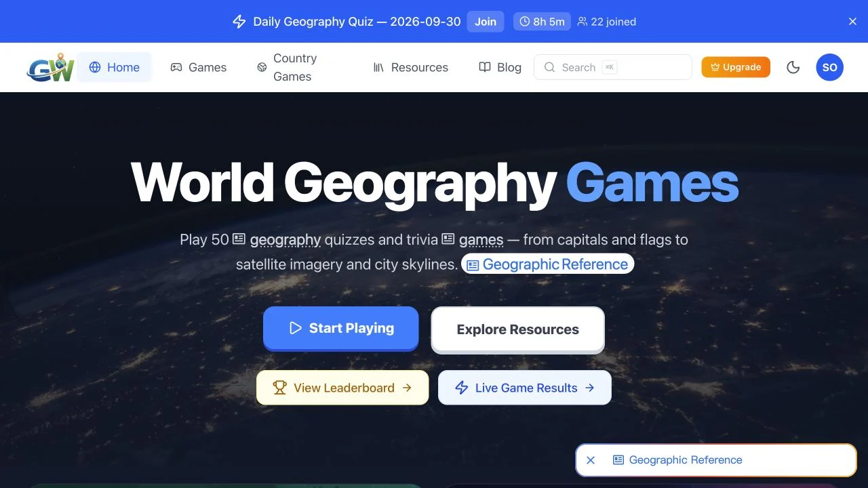Image resolution: width=868 pixels, height=488 pixels.
Task: Click the hero heading World Geography Games
Action: click(435, 182)
